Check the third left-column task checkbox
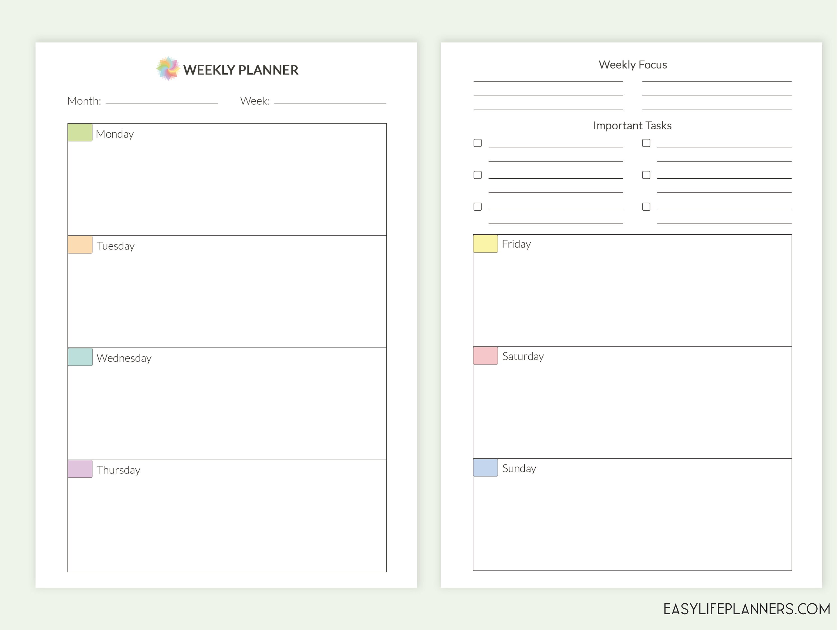 478,207
